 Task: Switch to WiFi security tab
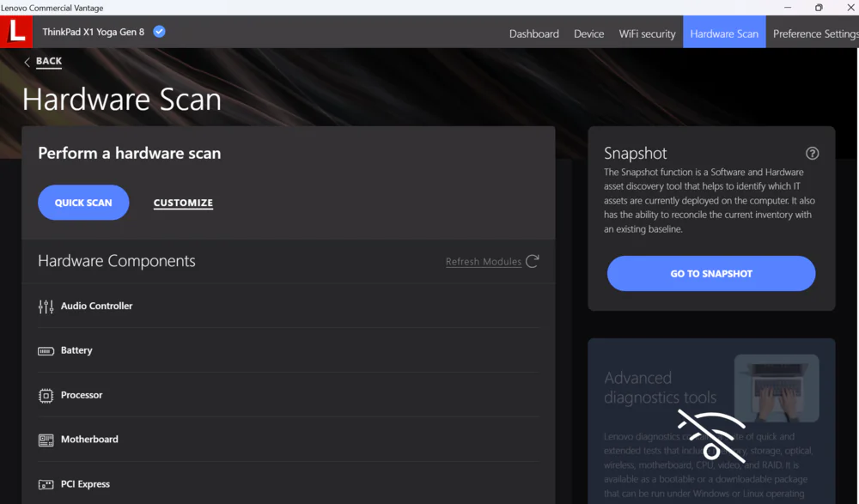pyautogui.click(x=647, y=33)
